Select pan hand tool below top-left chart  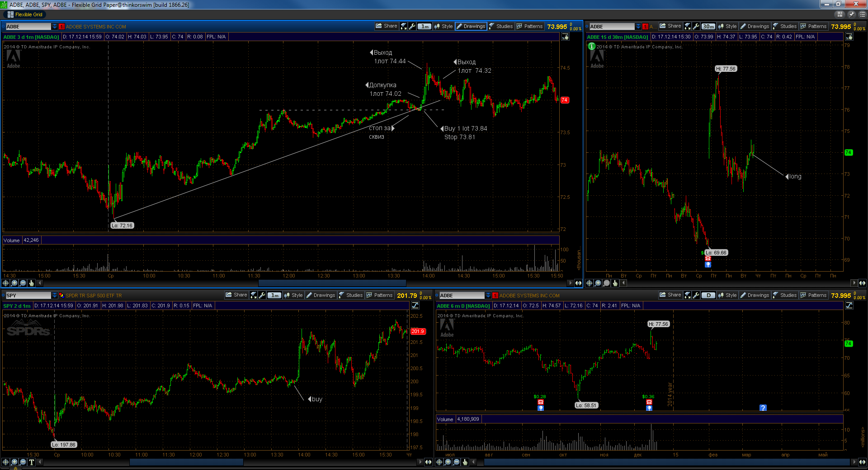coord(32,283)
